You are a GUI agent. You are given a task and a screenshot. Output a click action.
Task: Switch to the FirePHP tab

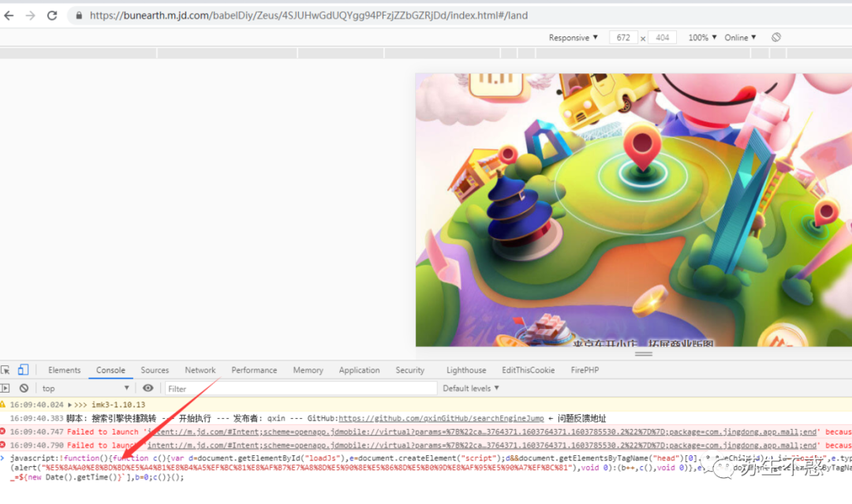click(x=585, y=370)
